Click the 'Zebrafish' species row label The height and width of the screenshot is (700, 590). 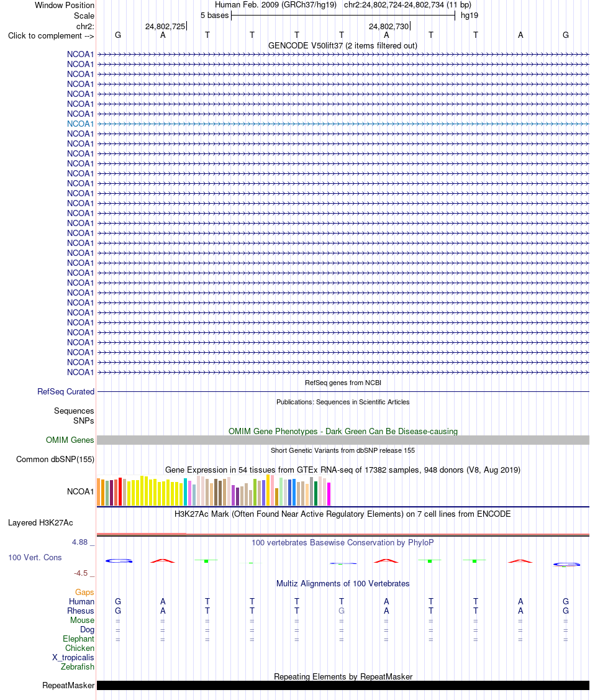[78, 666]
